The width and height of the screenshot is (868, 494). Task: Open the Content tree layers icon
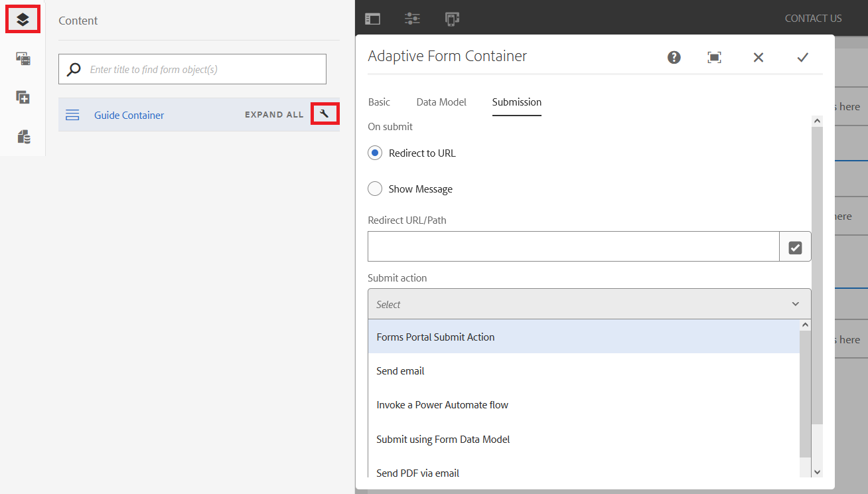(x=23, y=19)
